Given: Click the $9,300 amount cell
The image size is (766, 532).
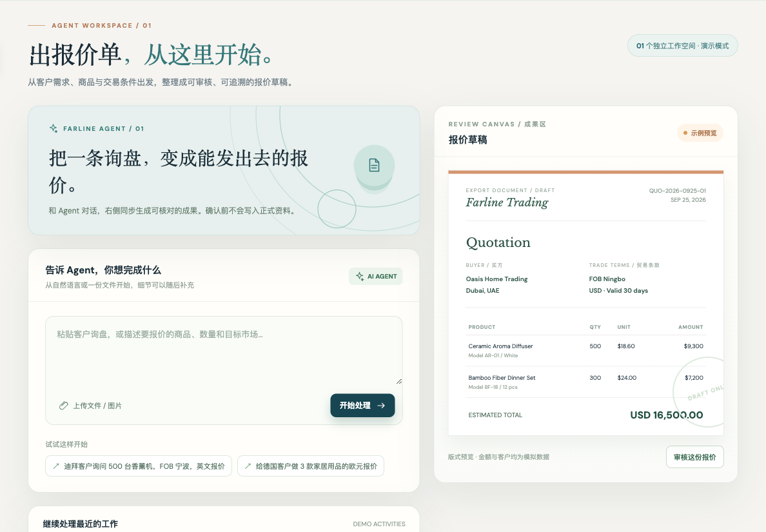Looking at the screenshot, I should [694, 346].
